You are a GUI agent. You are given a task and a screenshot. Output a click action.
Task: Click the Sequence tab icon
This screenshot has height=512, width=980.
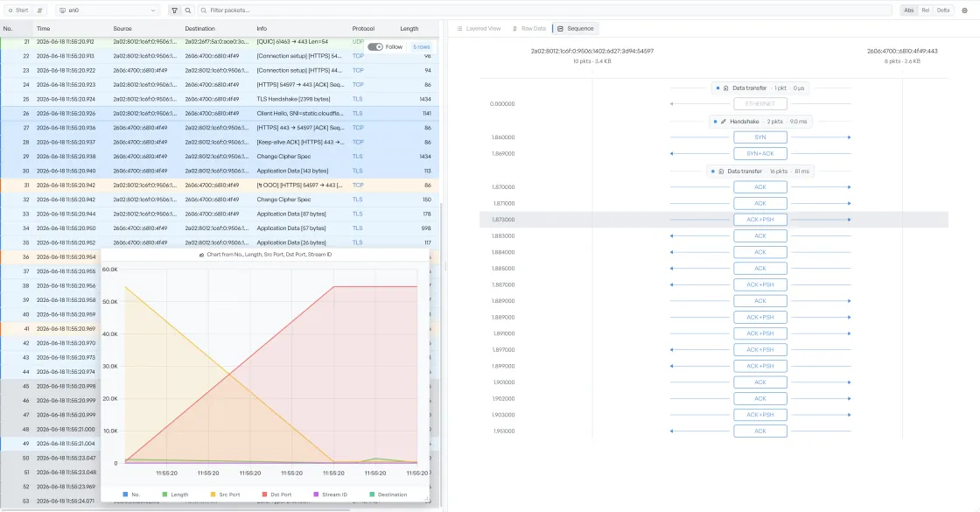tap(561, 29)
